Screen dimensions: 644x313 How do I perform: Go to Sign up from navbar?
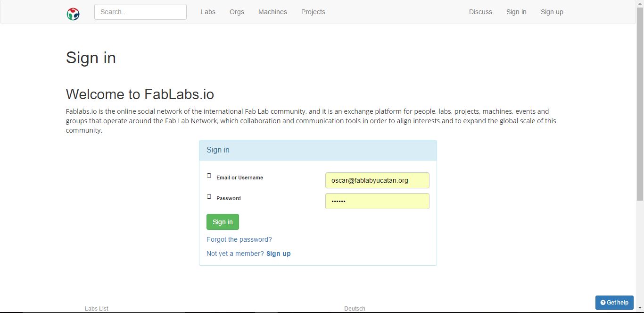552,12
